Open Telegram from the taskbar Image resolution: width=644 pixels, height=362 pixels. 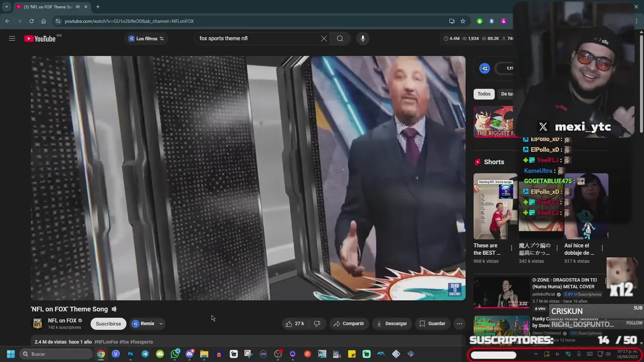click(x=145, y=354)
